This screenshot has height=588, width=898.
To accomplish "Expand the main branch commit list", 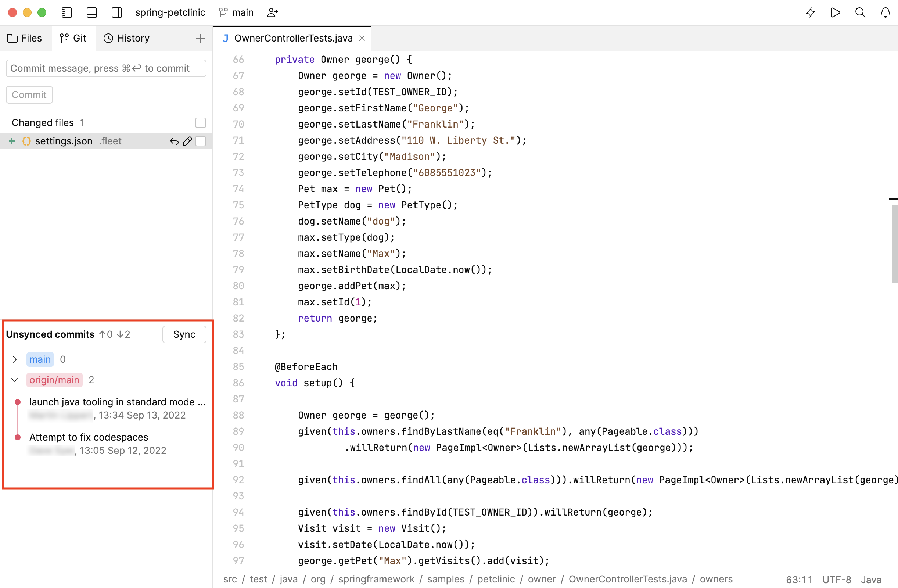I will click(x=15, y=359).
